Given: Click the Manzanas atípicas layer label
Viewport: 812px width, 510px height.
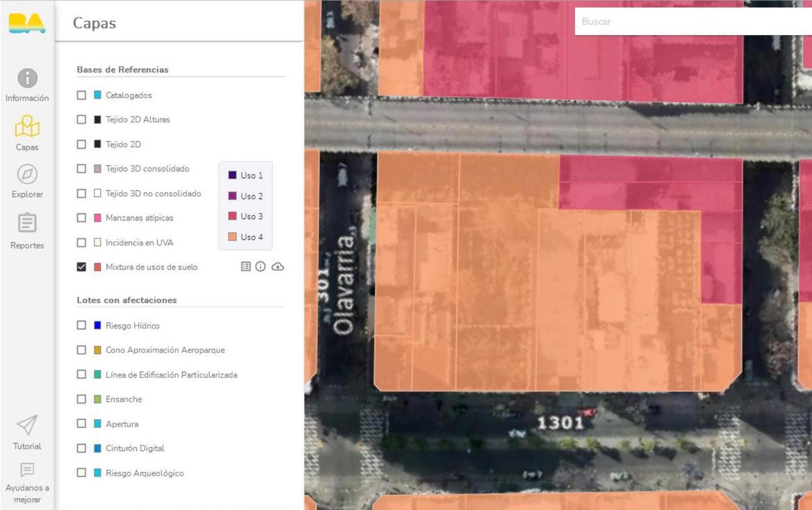Looking at the screenshot, I should point(139,218).
